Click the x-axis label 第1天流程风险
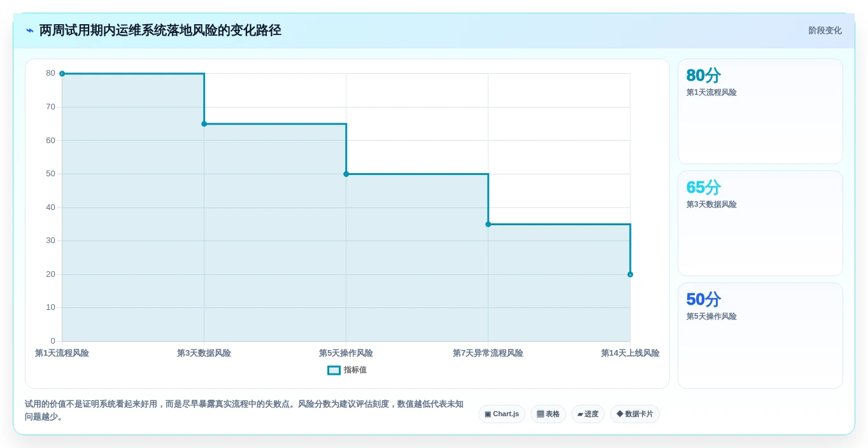 62,353
